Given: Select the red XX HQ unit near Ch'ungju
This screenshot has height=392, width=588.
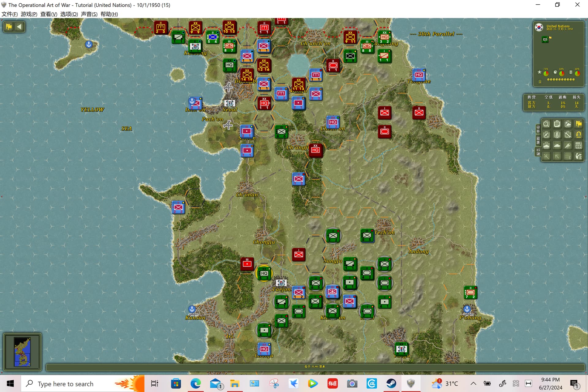Looking at the screenshot, I should 315,150.
